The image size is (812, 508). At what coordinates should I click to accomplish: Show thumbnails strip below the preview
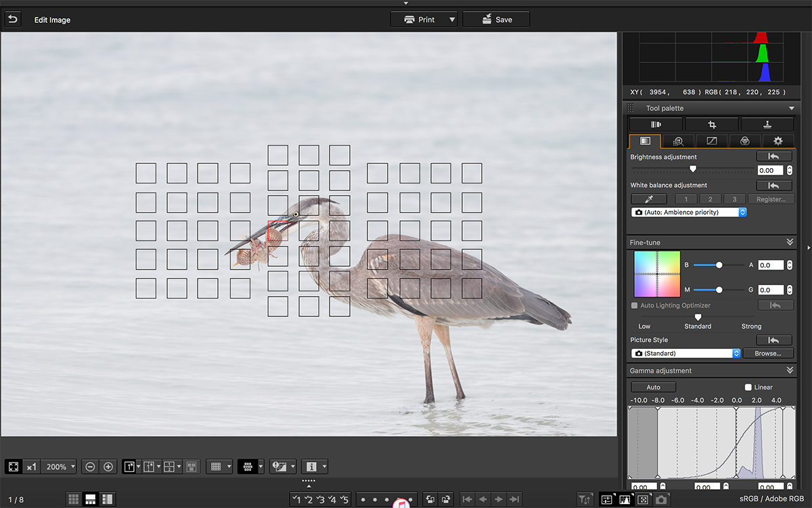[90, 499]
